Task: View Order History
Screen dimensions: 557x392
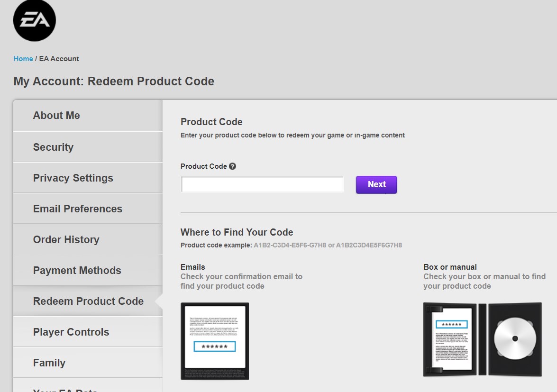Action: (x=88, y=240)
